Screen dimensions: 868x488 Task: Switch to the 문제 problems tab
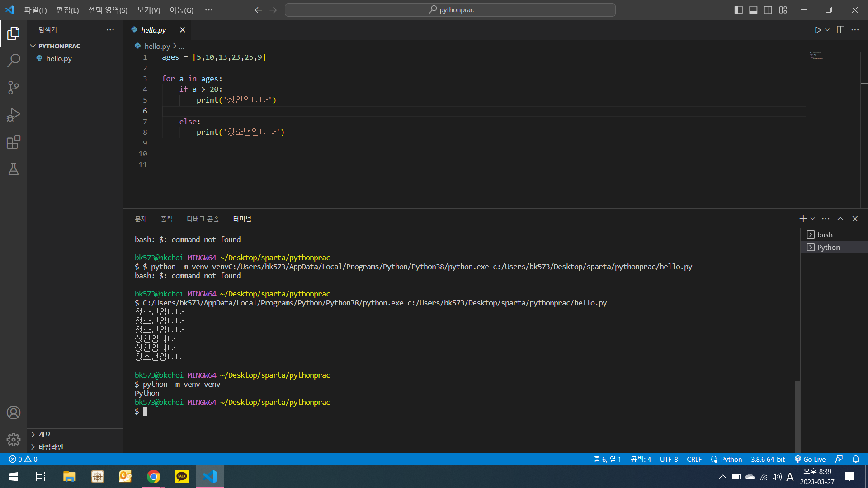tap(141, 219)
